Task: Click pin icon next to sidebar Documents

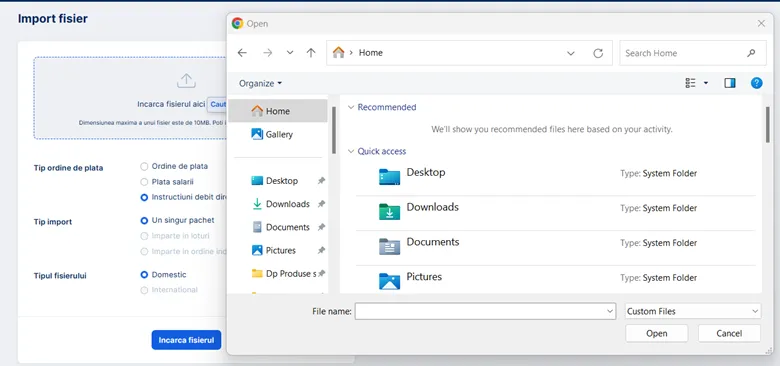Action: tap(321, 227)
